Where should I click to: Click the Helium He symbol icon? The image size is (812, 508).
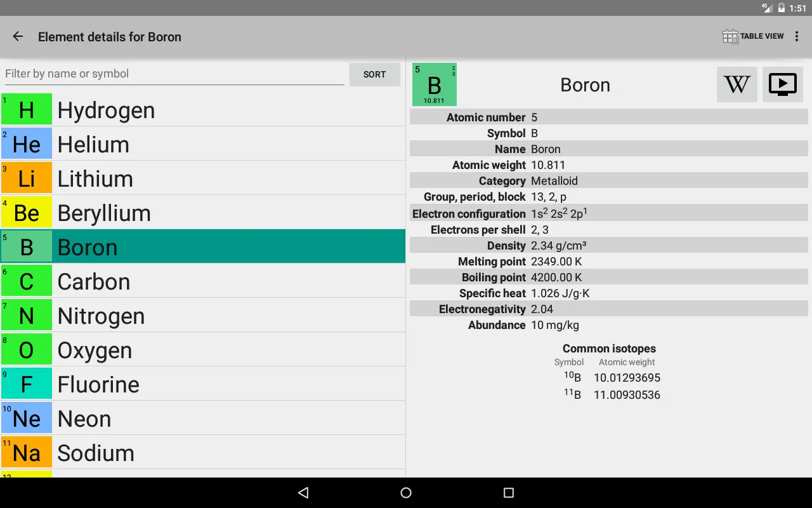tap(27, 144)
